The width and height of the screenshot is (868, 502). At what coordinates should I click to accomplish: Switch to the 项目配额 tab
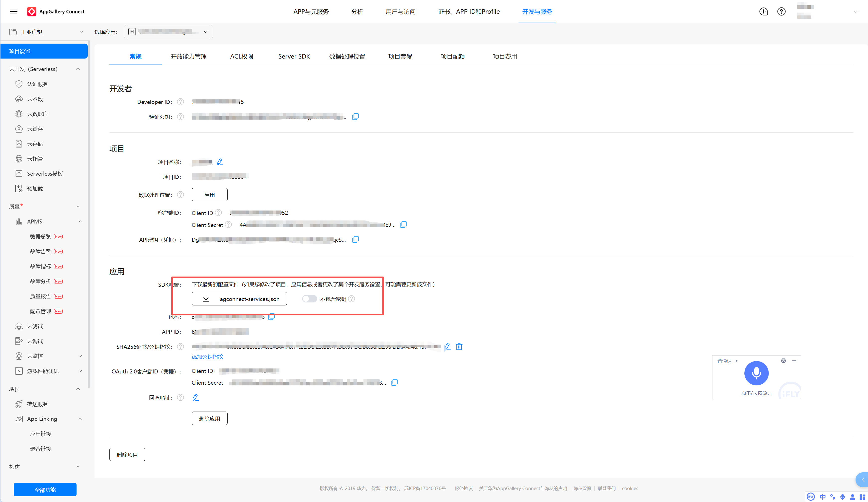tap(453, 57)
